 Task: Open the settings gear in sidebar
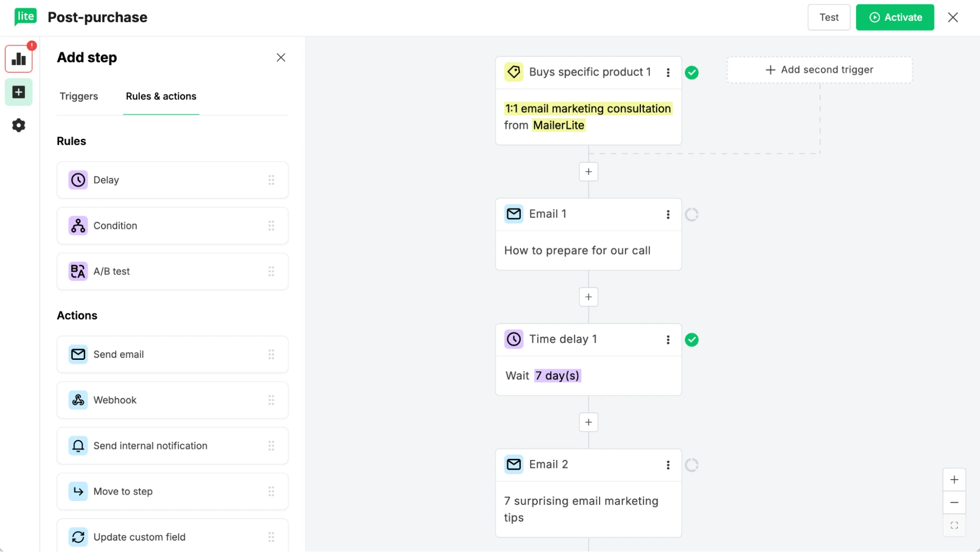(x=18, y=125)
